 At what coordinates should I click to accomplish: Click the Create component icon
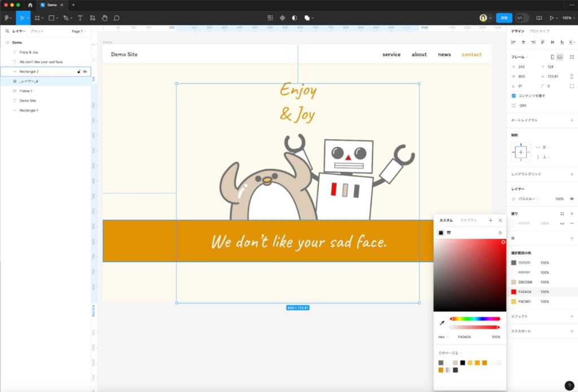282,17
